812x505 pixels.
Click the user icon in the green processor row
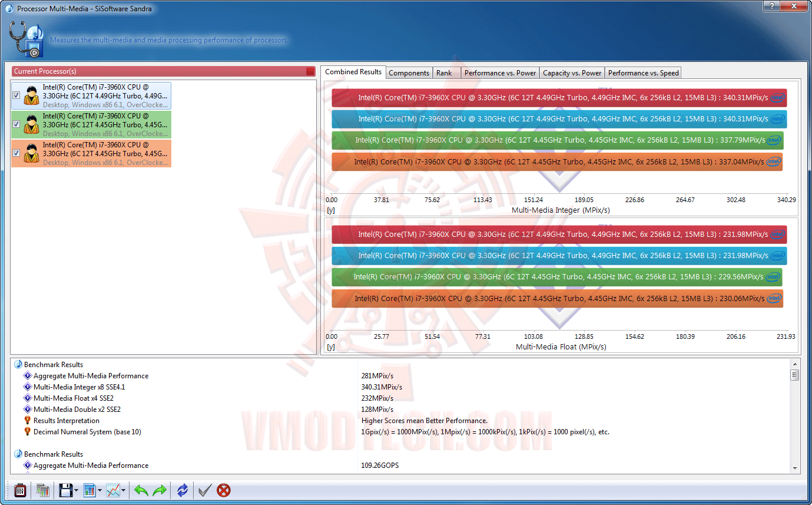click(31, 124)
